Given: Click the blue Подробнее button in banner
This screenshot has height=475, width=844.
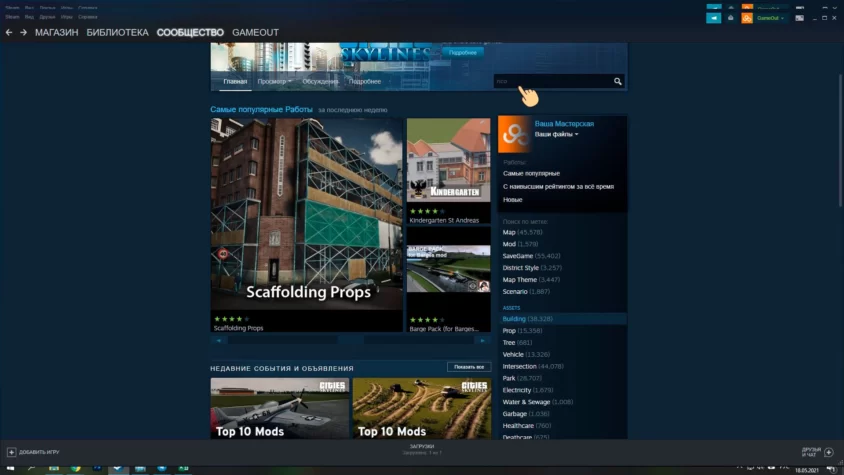Looking at the screenshot, I should (462, 52).
